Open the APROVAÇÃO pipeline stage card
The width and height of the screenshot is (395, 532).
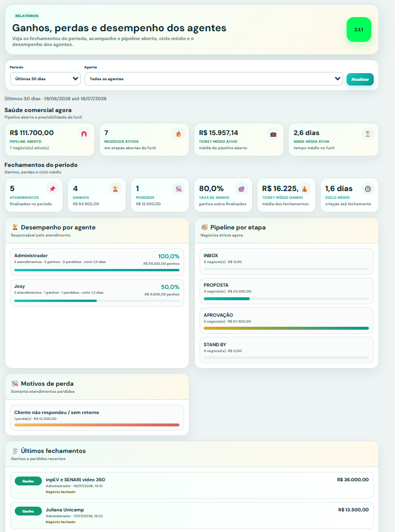(286, 321)
